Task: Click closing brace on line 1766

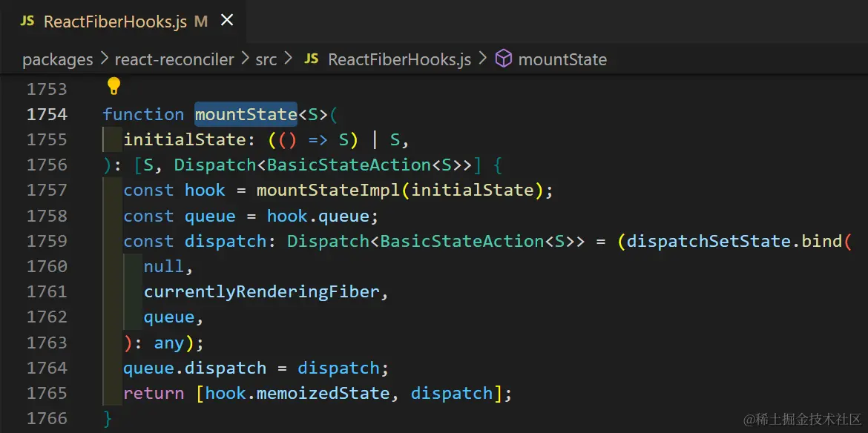Action: point(108,419)
